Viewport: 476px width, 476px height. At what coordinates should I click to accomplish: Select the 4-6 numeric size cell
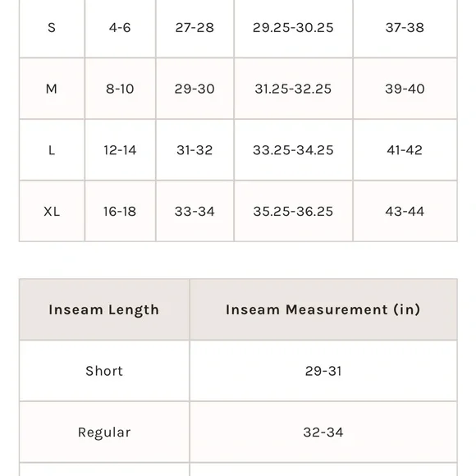click(x=120, y=28)
